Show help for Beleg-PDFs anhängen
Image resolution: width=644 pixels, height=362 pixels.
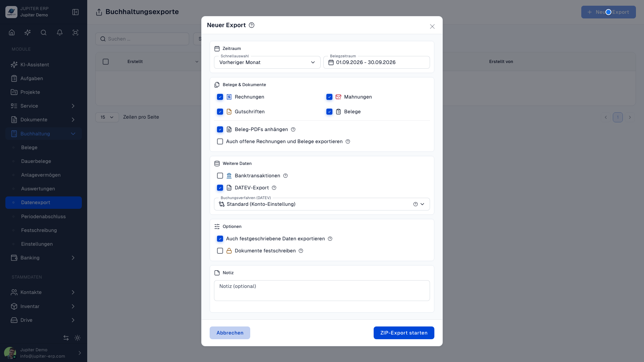[x=293, y=129]
